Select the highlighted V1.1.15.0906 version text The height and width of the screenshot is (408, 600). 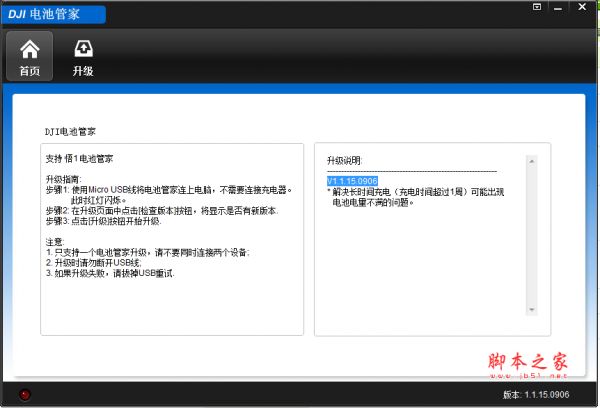tap(351, 179)
